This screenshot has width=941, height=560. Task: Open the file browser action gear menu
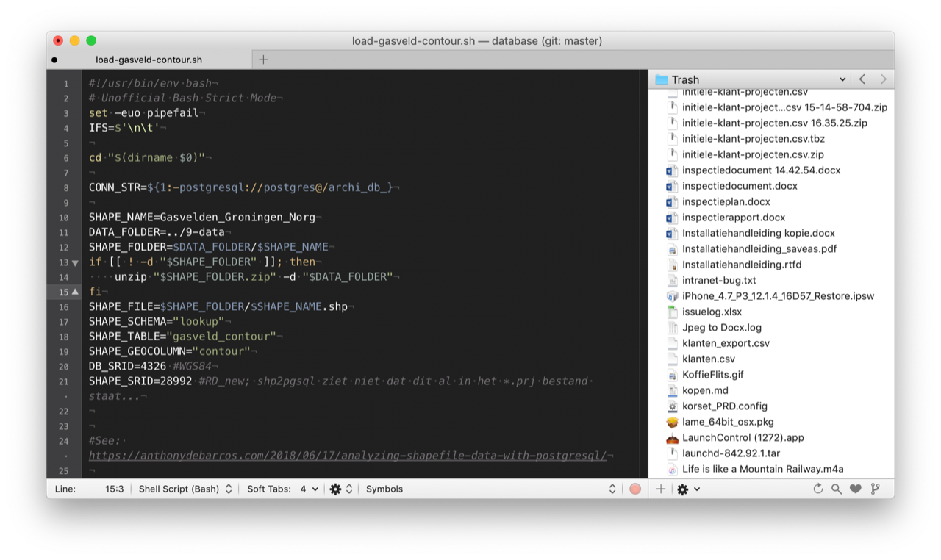688,489
